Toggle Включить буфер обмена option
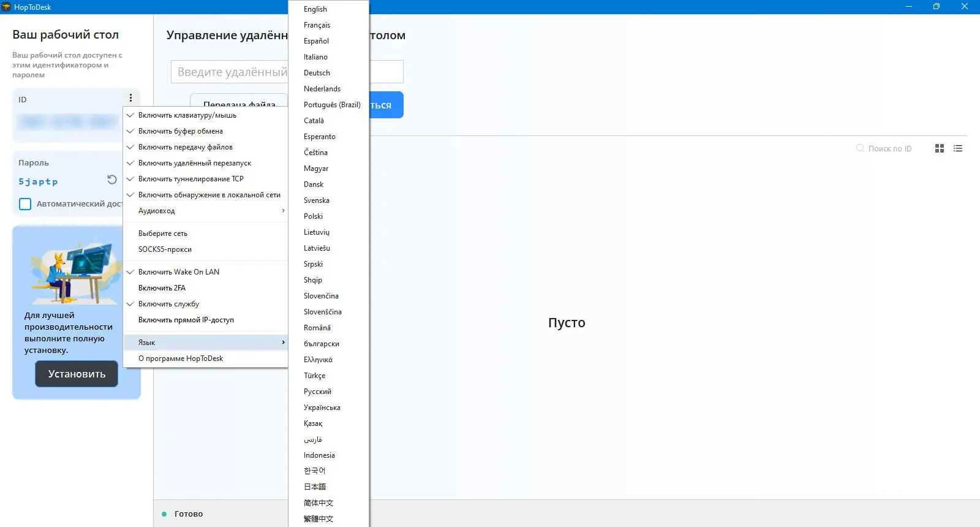The width and height of the screenshot is (980, 527). pos(206,131)
